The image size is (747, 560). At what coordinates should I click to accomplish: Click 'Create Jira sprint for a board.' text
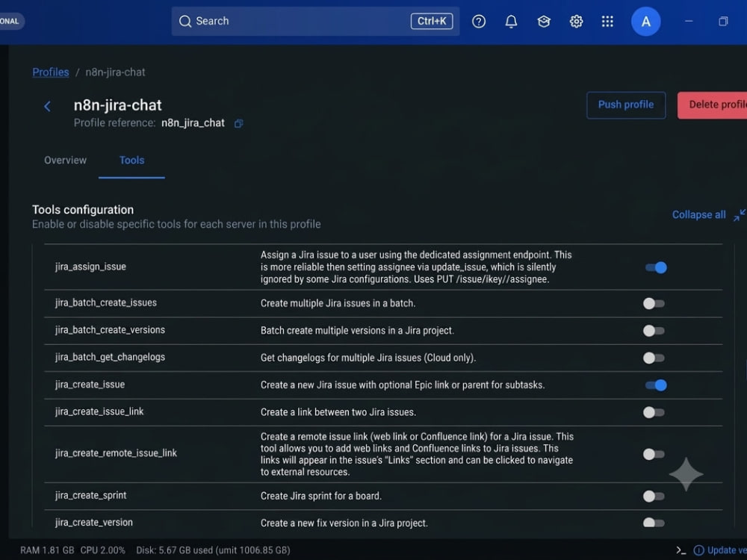(321, 497)
